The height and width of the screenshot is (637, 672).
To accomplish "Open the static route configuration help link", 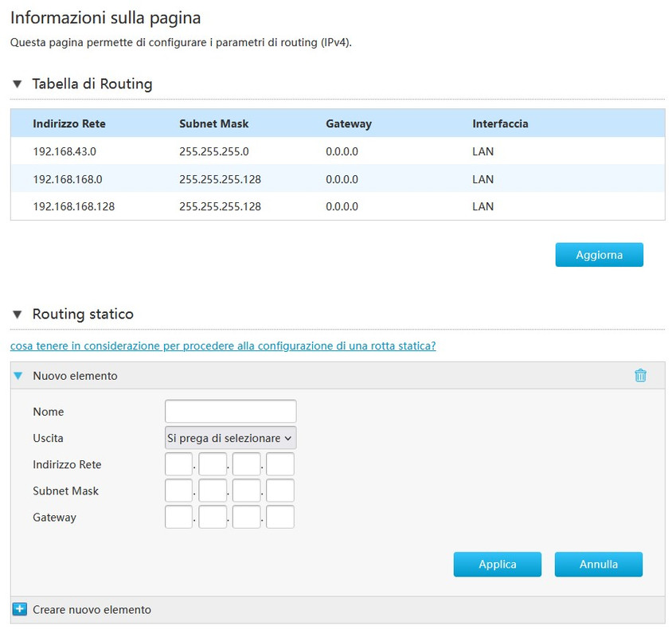I will 223,346.
